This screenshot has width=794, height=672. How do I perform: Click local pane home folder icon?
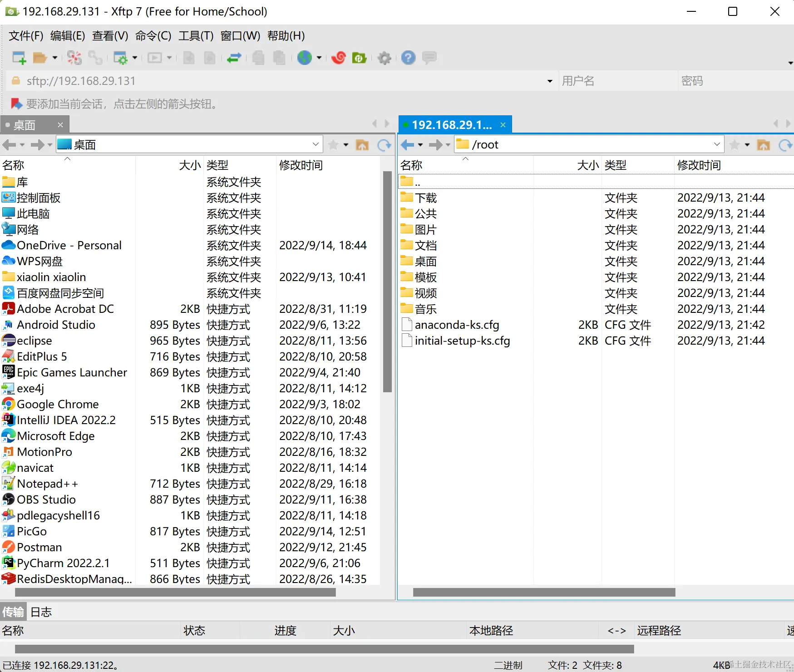(362, 145)
